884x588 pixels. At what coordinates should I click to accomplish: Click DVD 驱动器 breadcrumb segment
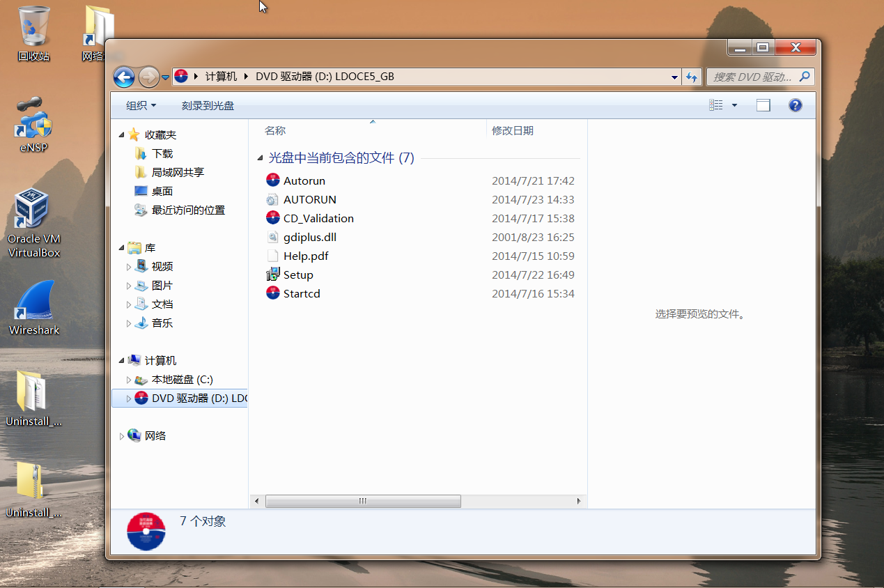click(325, 77)
